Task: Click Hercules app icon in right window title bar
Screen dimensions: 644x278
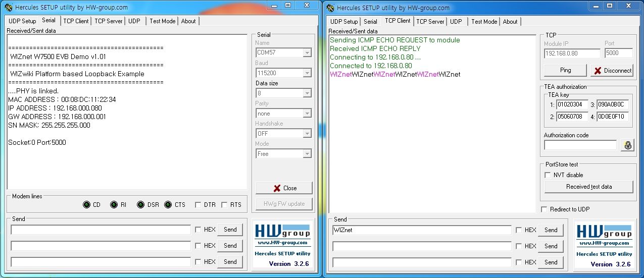Action: 330,8
